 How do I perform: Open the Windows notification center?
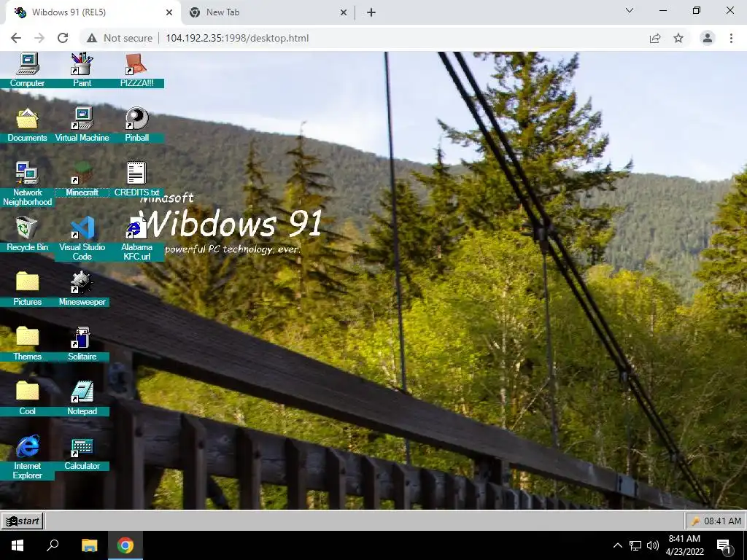(x=724, y=546)
